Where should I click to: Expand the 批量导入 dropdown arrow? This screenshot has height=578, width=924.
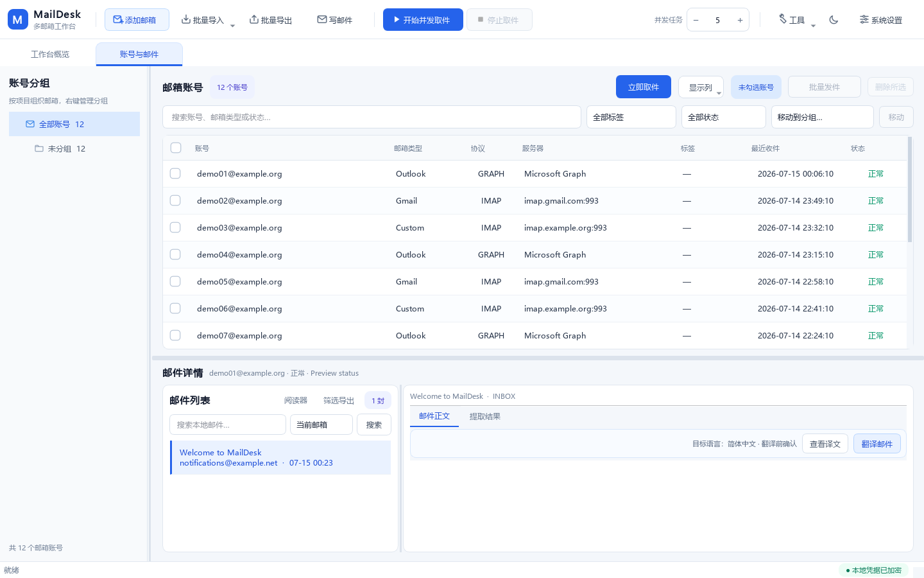tap(232, 26)
